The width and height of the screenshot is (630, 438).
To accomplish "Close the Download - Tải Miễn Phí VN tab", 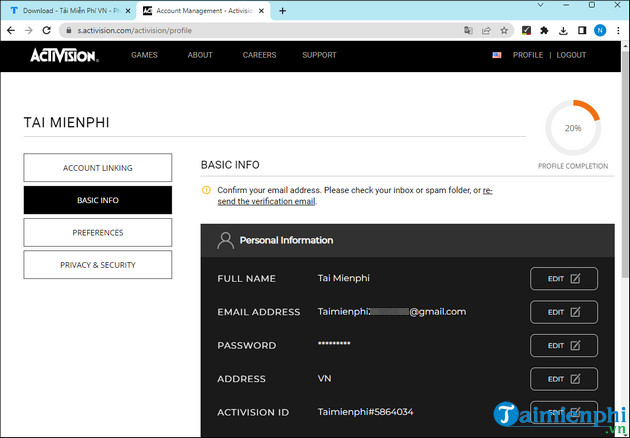I will [128, 11].
